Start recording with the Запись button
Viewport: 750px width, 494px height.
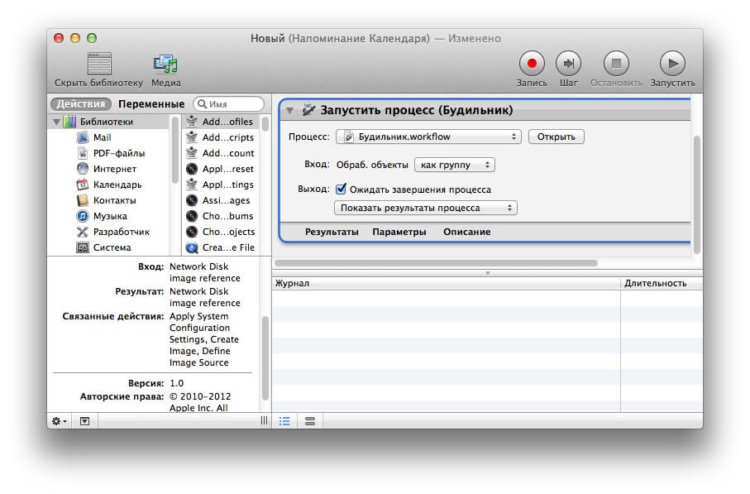tap(531, 63)
